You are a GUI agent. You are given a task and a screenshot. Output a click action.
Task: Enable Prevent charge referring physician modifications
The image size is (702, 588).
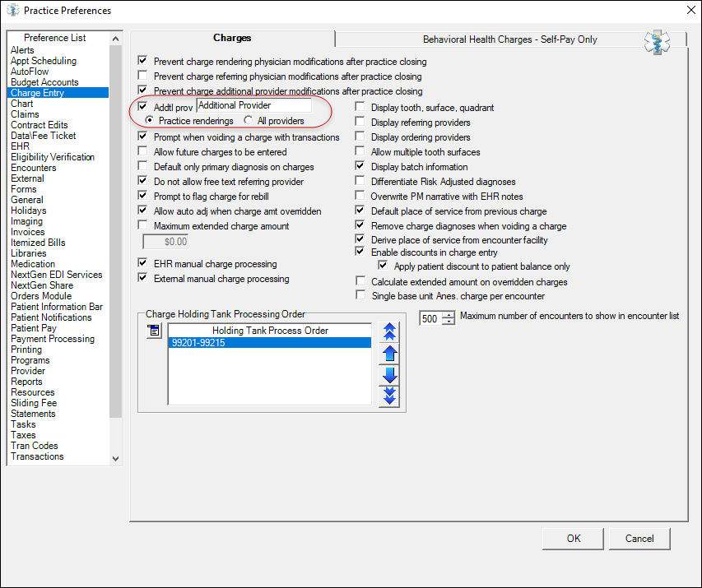pos(143,75)
